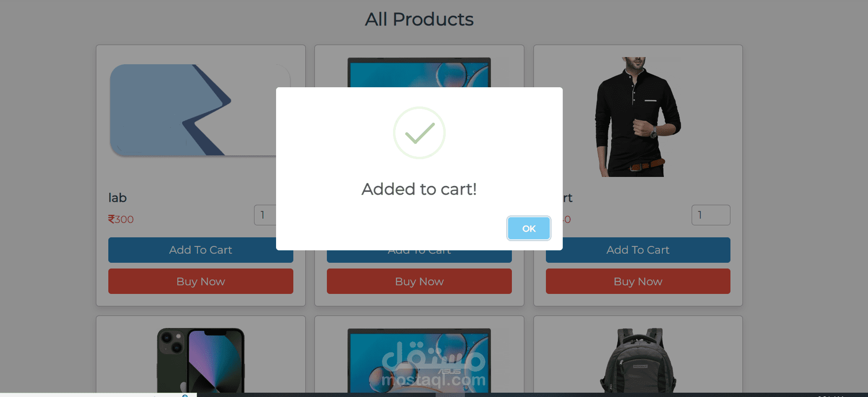Click the ₹300 price label
868x397 pixels.
coord(121,220)
